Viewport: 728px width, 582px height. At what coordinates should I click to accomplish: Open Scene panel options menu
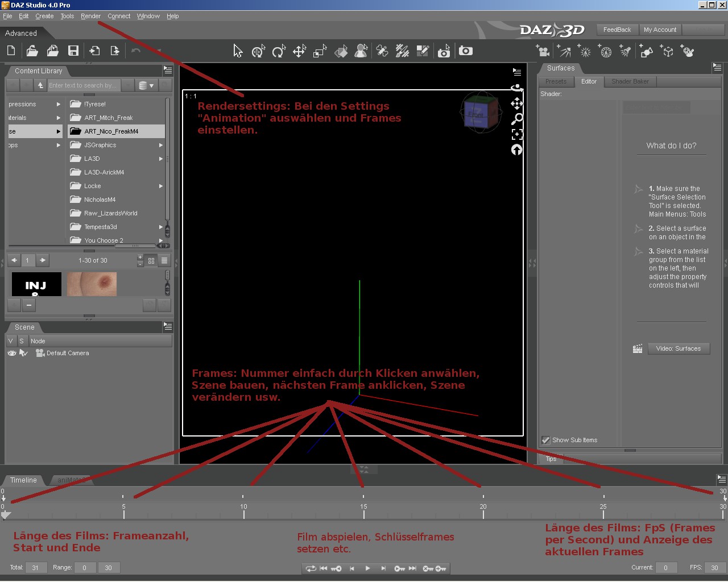pyautogui.click(x=168, y=326)
